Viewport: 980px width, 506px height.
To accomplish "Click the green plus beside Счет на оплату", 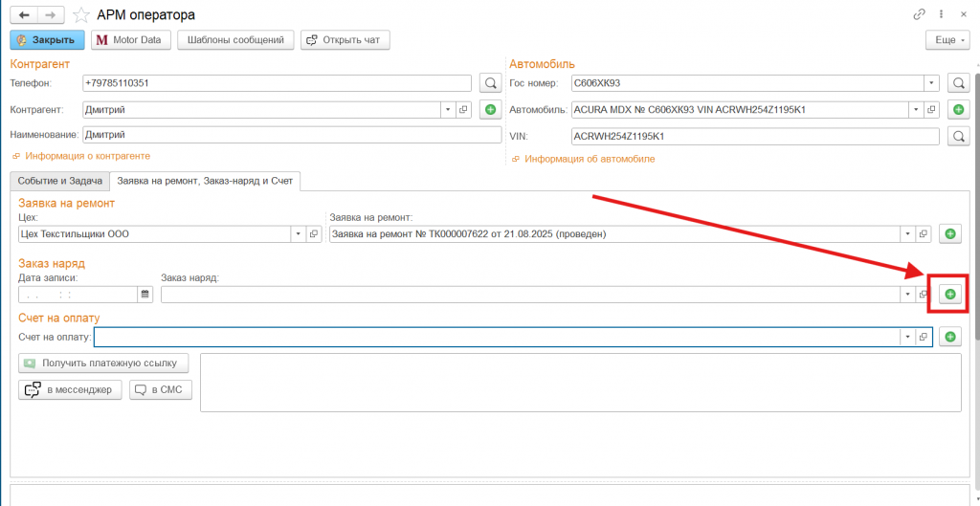I will coord(949,337).
